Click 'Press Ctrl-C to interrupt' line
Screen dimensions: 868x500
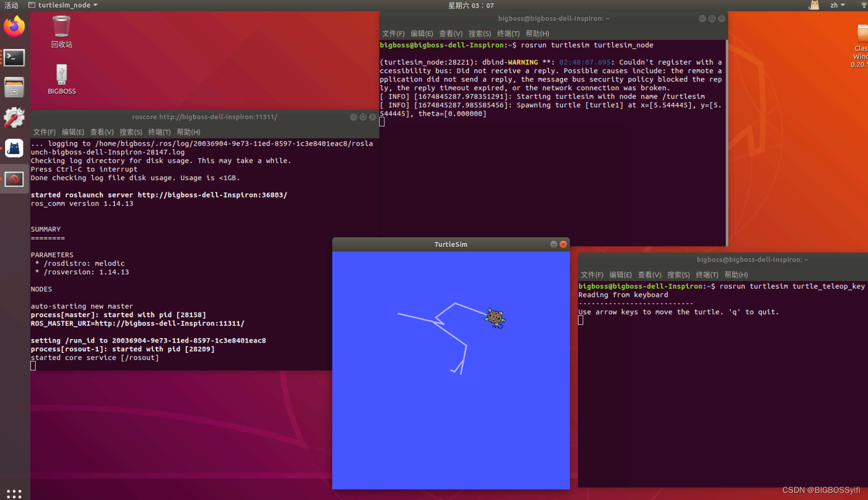coord(84,170)
